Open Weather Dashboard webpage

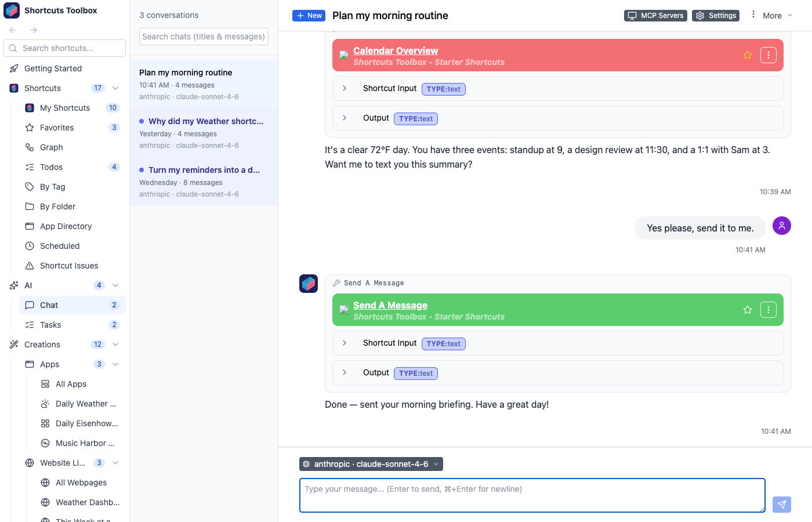coord(80,502)
